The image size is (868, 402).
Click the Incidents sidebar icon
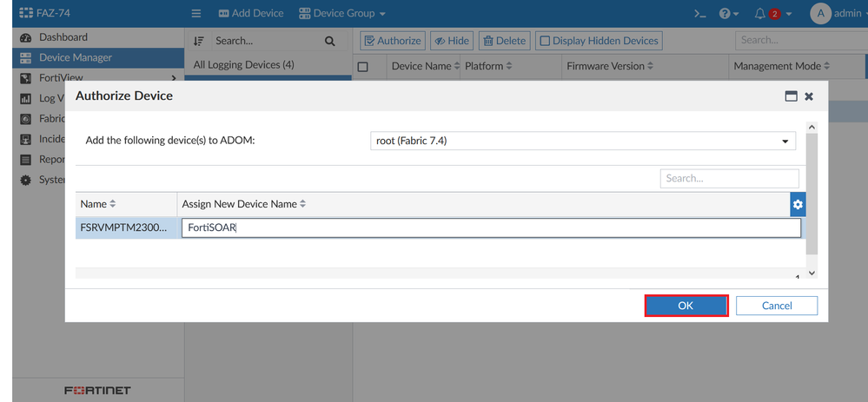pos(25,139)
